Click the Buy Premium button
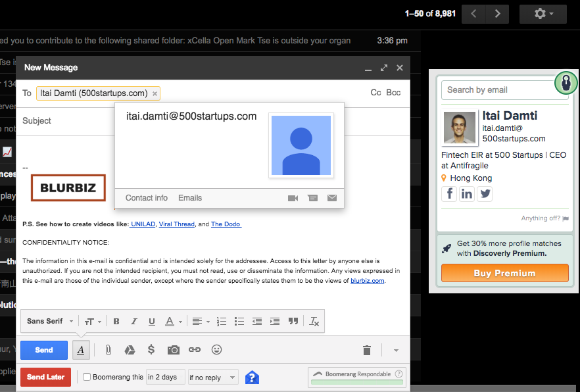 click(504, 273)
